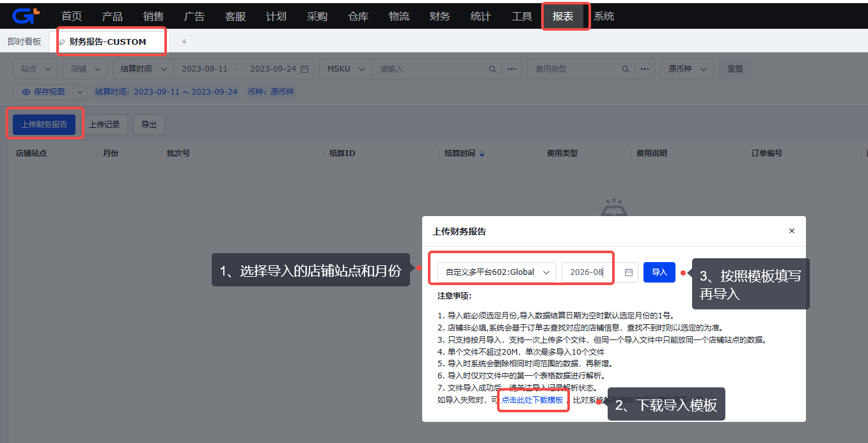Open the 原币种 currency dropdown
This screenshot has width=868, height=443.
[687, 69]
